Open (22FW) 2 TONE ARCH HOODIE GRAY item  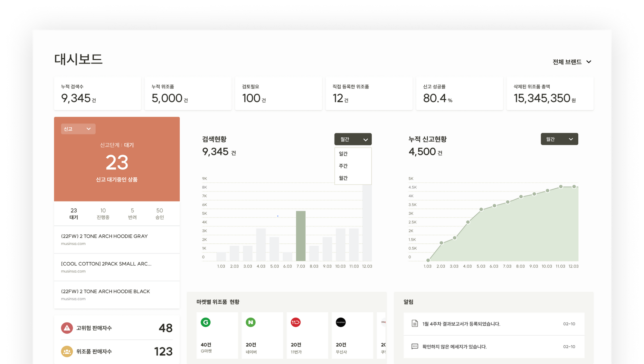[x=117, y=240]
